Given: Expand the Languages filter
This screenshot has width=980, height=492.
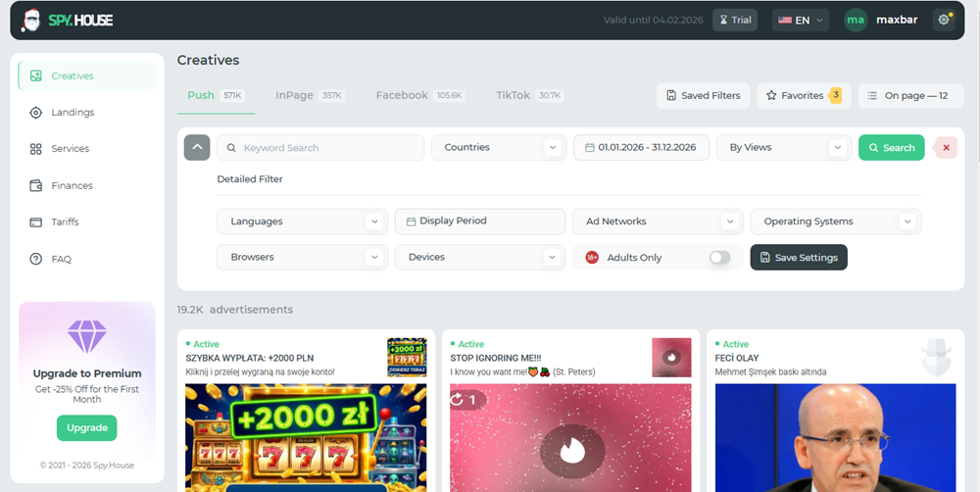Looking at the screenshot, I should point(302,221).
